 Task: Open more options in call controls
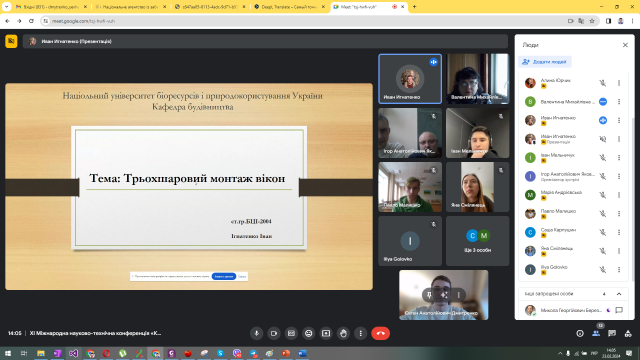[x=360, y=333]
